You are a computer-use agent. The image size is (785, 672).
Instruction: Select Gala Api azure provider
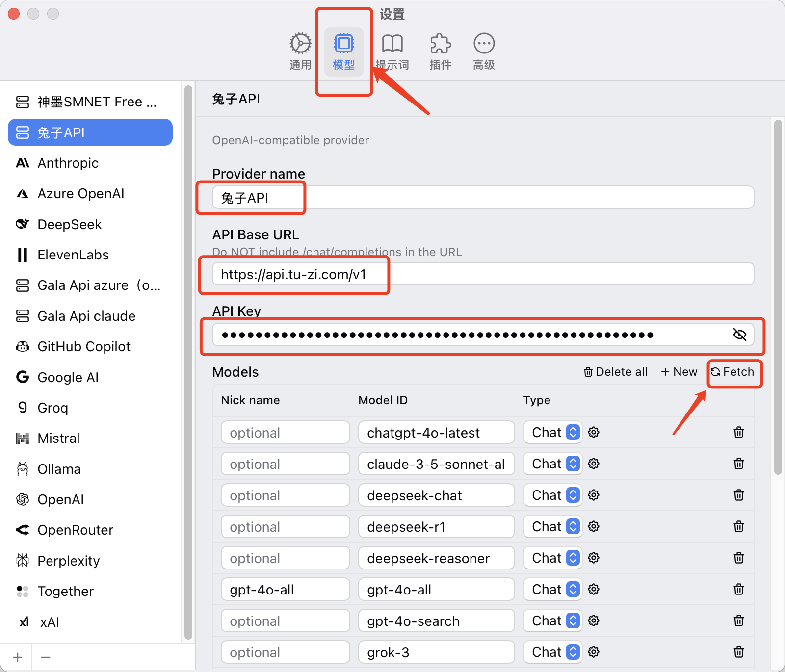90,285
